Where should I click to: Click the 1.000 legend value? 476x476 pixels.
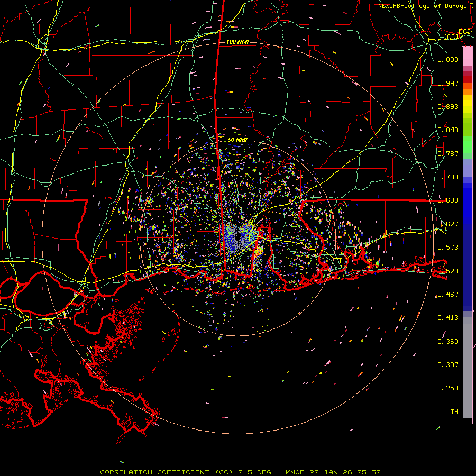[448, 59]
